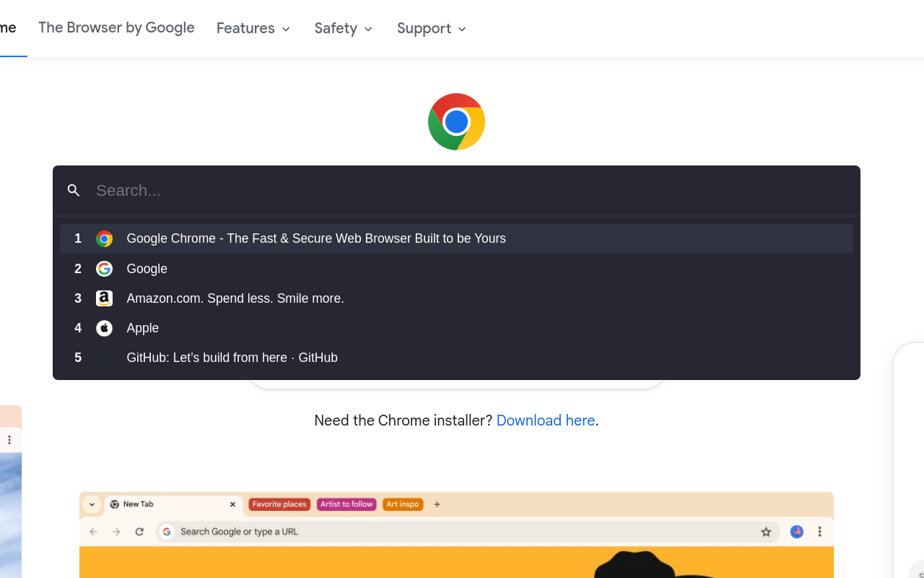This screenshot has width=924, height=578.
Task: Click the back arrow in illustration
Action: pyautogui.click(x=93, y=532)
